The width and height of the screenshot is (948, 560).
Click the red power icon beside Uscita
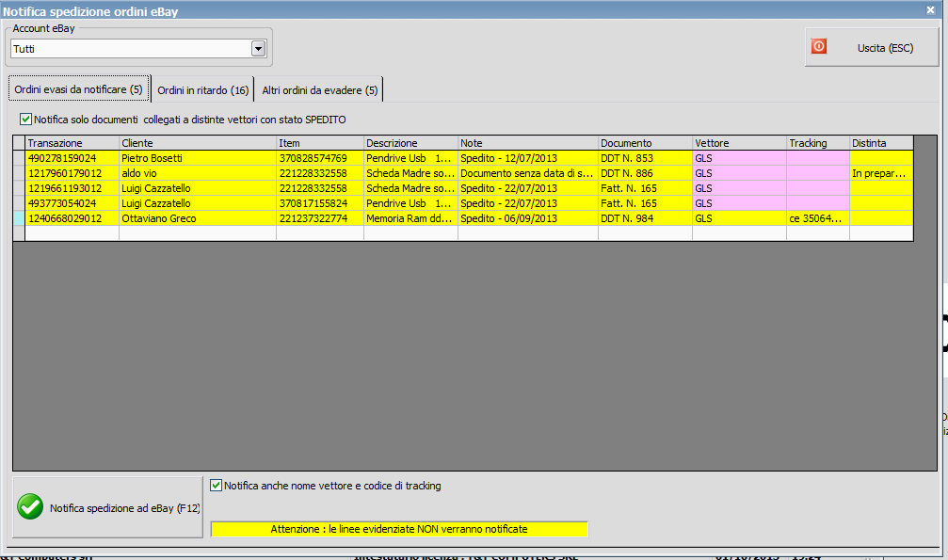coord(819,46)
